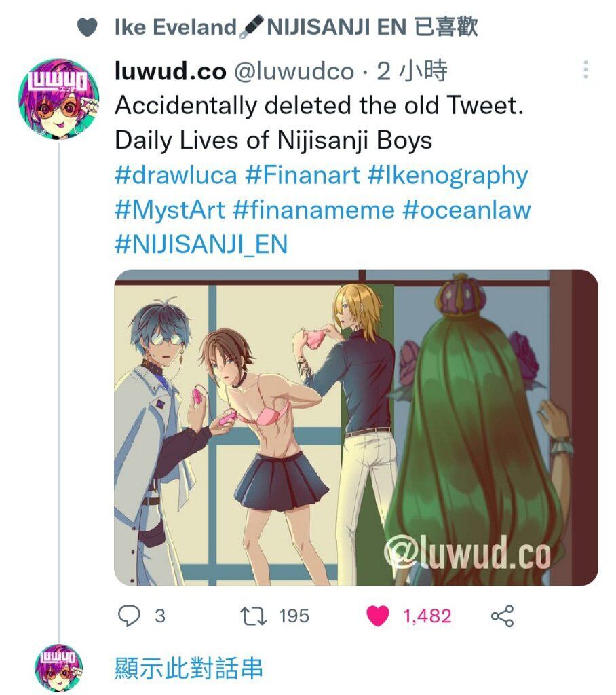Open the #MystArt hashtag

(x=170, y=210)
